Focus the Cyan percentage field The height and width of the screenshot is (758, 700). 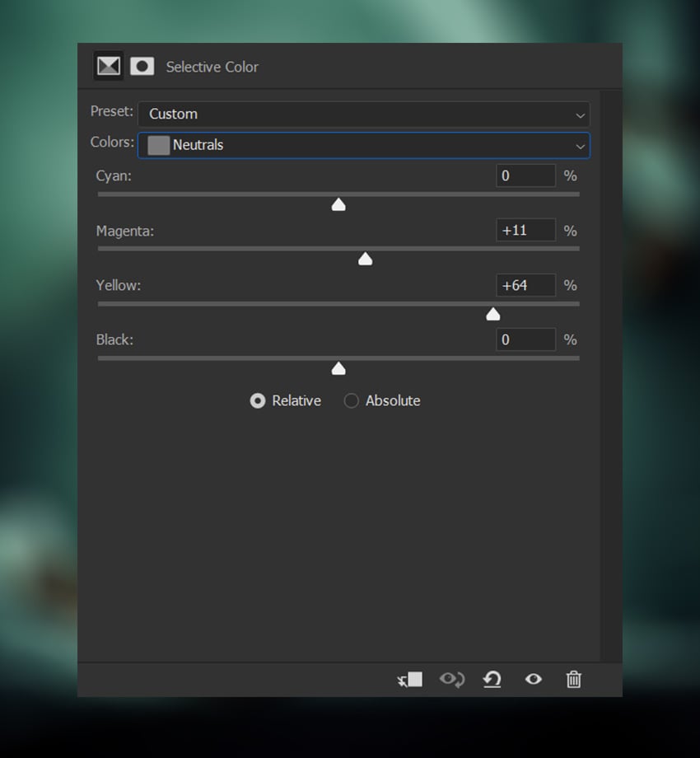point(525,175)
